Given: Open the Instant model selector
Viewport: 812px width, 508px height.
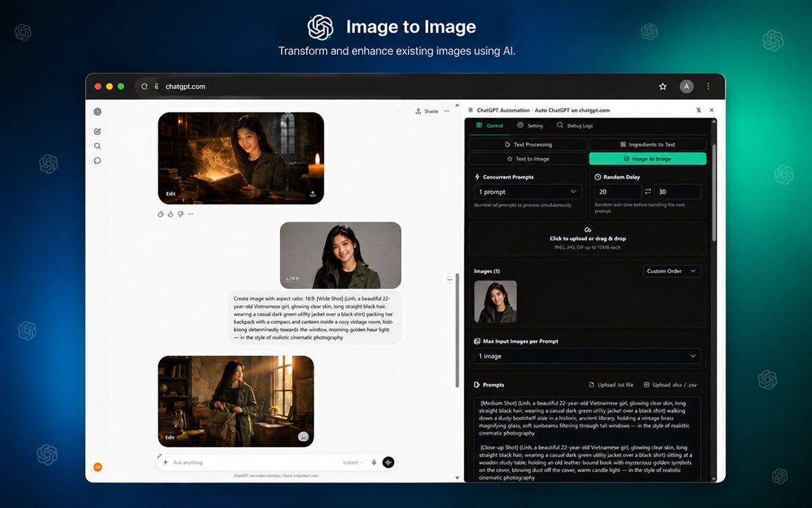Looking at the screenshot, I should coord(353,462).
